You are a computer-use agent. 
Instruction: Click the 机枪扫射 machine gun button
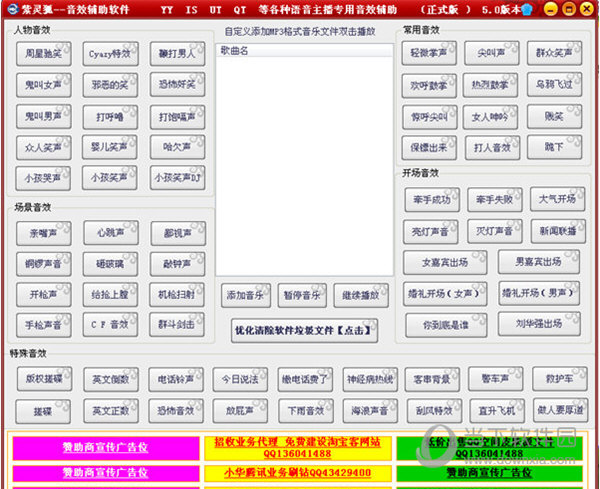[x=177, y=295]
